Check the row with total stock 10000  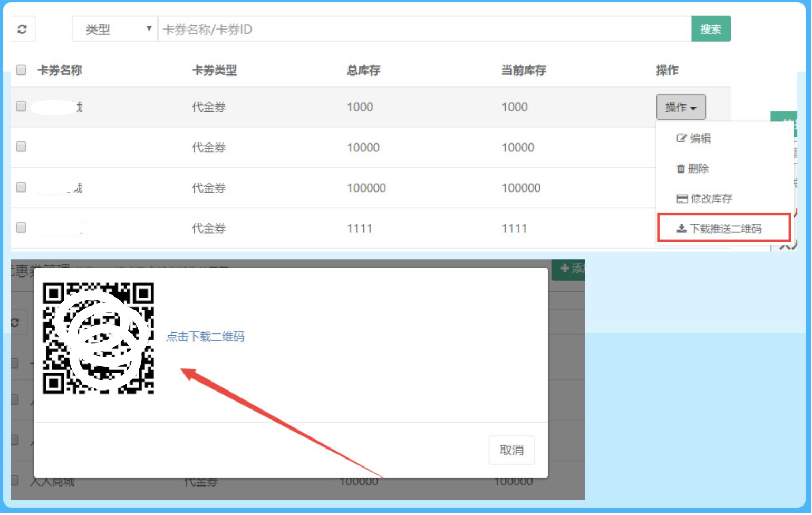coord(21,147)
